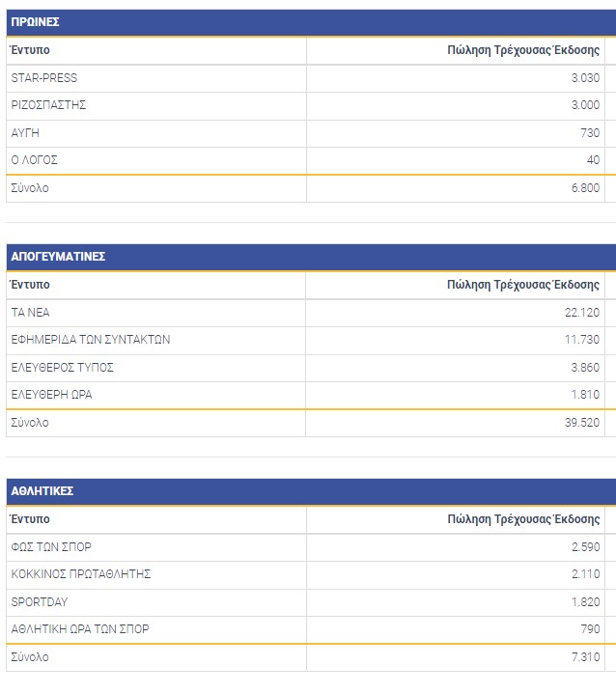
Task: Click the ΡΙΖΟΣΠΑΣΤΗΣ newspaper entry
Action: click(x=49, y=105)
